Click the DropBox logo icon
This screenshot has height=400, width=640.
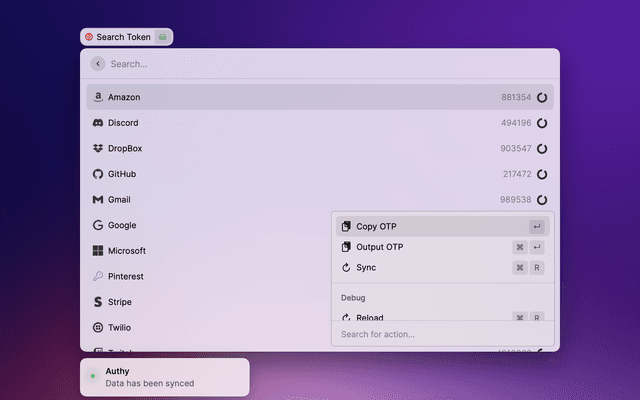point(98,149)
